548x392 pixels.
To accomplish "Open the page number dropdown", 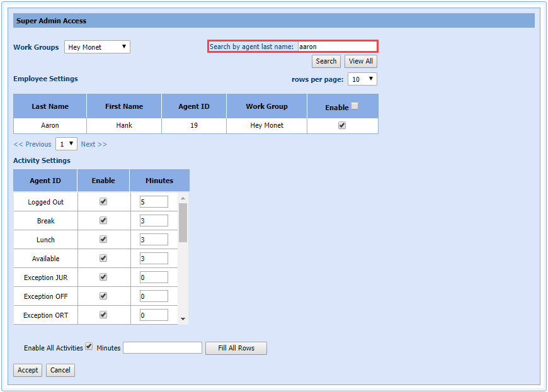I will coord(66,144).
